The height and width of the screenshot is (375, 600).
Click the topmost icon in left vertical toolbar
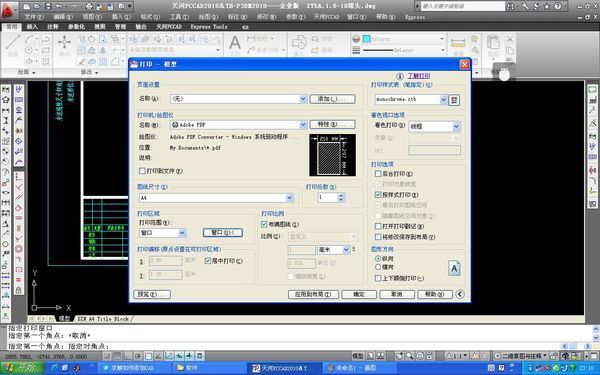pos(6,90)
